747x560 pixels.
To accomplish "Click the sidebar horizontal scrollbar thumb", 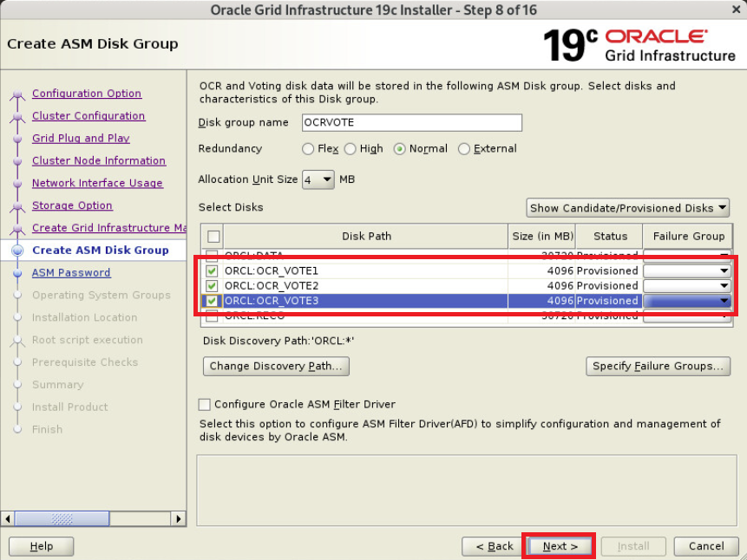I will (62, 518).
